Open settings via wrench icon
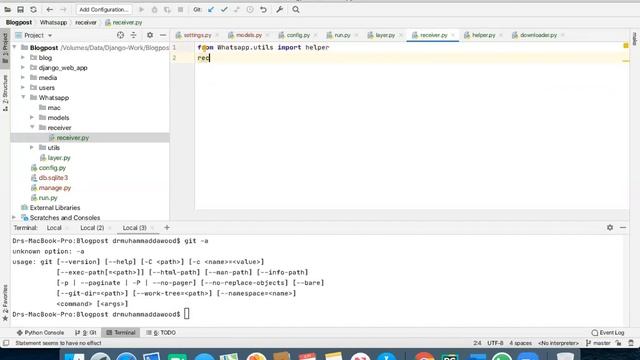 (x=280, y=9)
